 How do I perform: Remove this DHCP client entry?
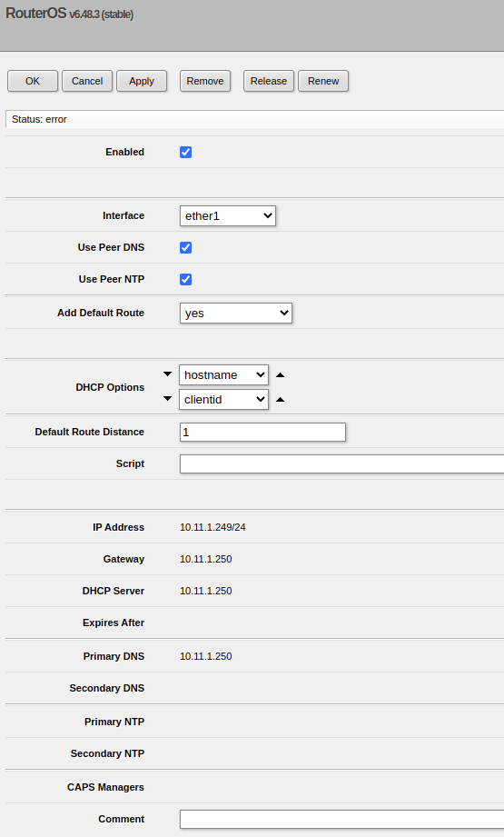(x=205, y=81)
